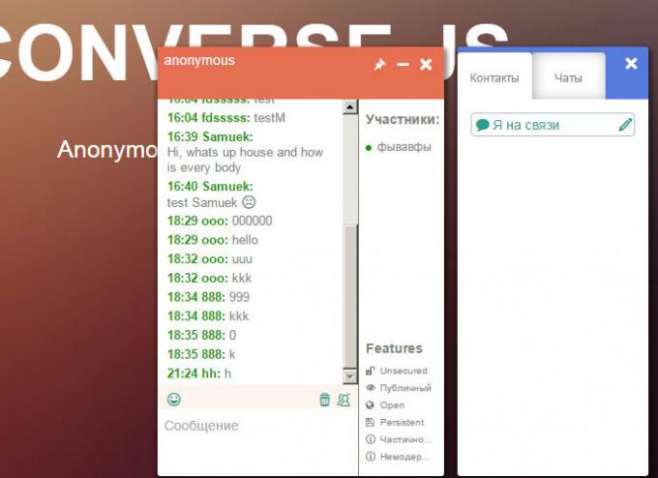This screenshot has height=478, width=658.
Task: Clear messages with the trash icon
Action: [324, 400]
